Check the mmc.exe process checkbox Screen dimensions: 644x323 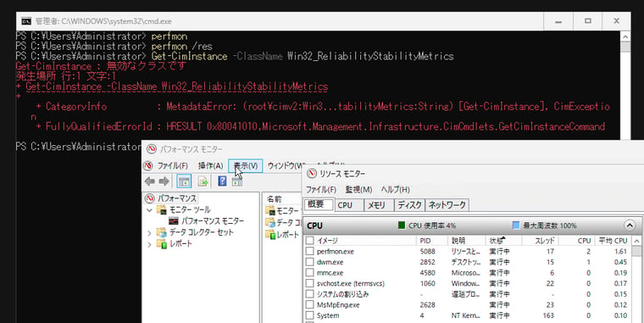(310, 272)
